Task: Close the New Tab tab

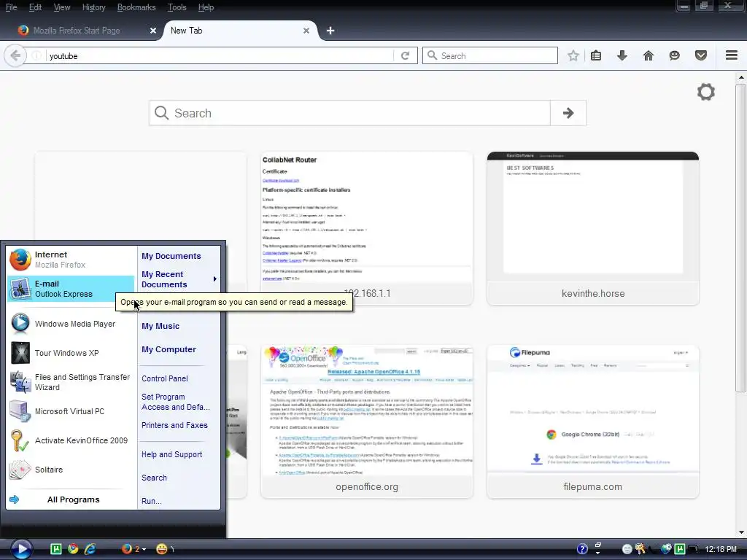Action: click(x=306, y=31)
